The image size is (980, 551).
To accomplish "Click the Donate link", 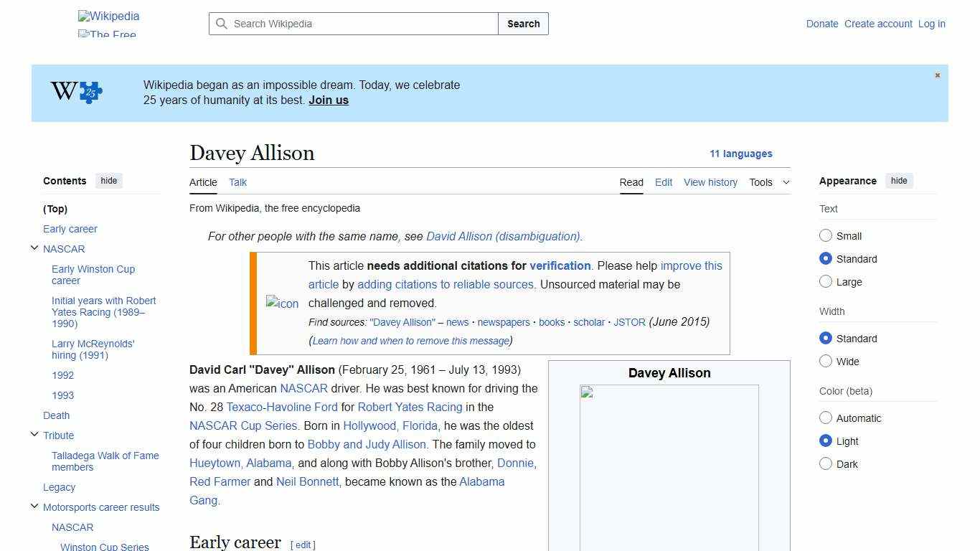I will click(822, 24).
